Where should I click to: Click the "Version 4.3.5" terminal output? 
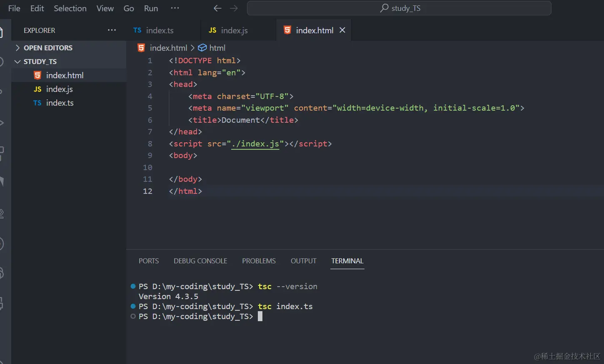[168, 297]
